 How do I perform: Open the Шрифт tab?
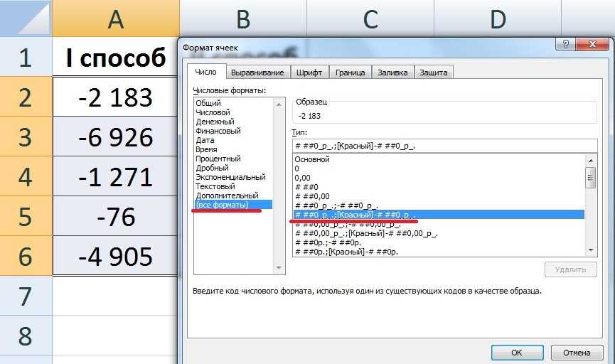click(x=309, y=73)
